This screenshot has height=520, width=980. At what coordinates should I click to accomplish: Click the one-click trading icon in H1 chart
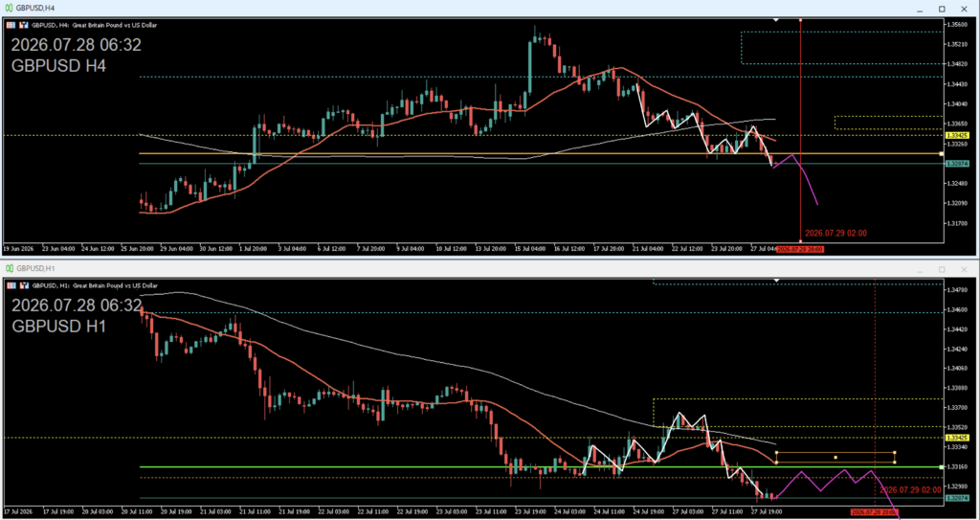[24, 284]
